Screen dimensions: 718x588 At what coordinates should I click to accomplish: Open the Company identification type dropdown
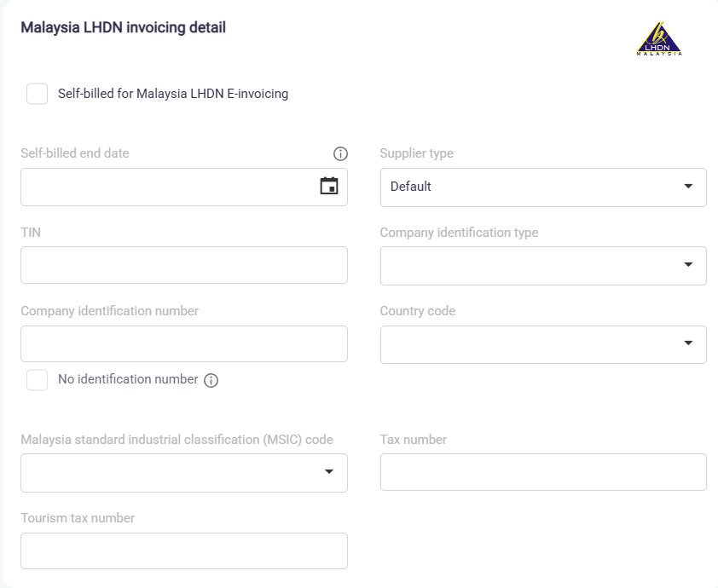click(542, 265)
